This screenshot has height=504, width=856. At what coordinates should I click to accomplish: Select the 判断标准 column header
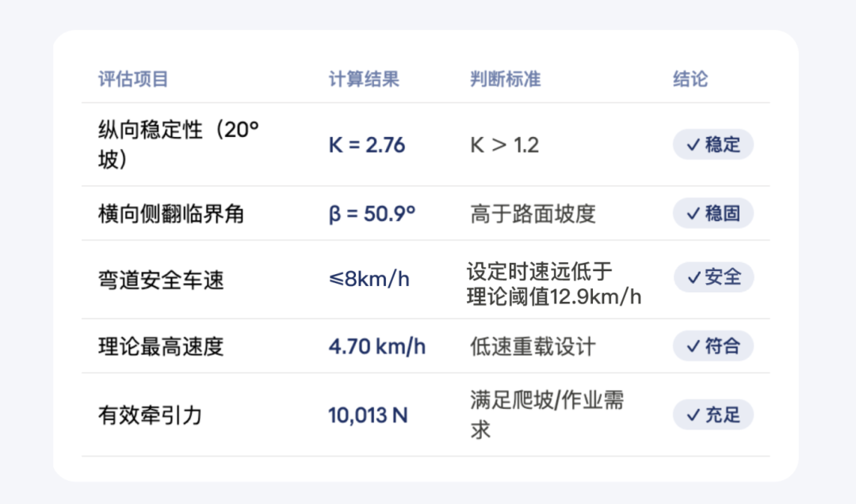[x=505, y=79]
